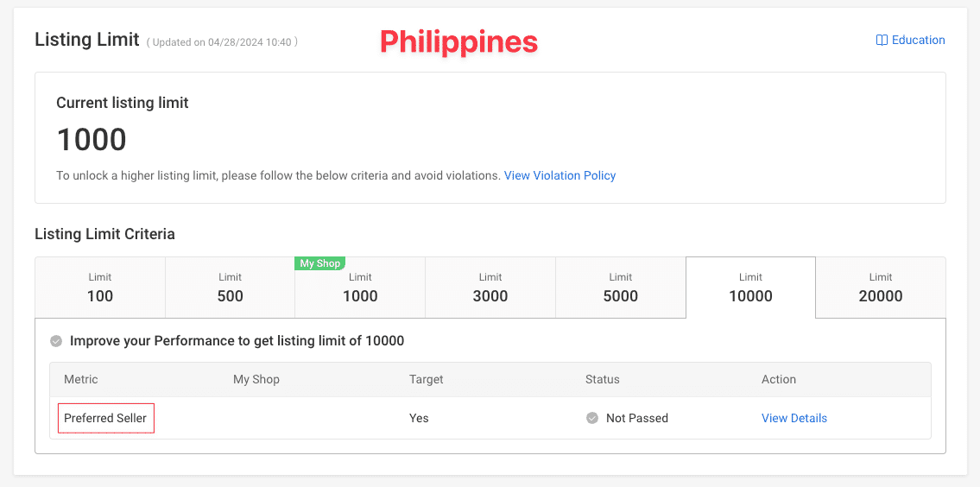
Task: Click the Not Passed status icon
Action: [x=592, y=418]
